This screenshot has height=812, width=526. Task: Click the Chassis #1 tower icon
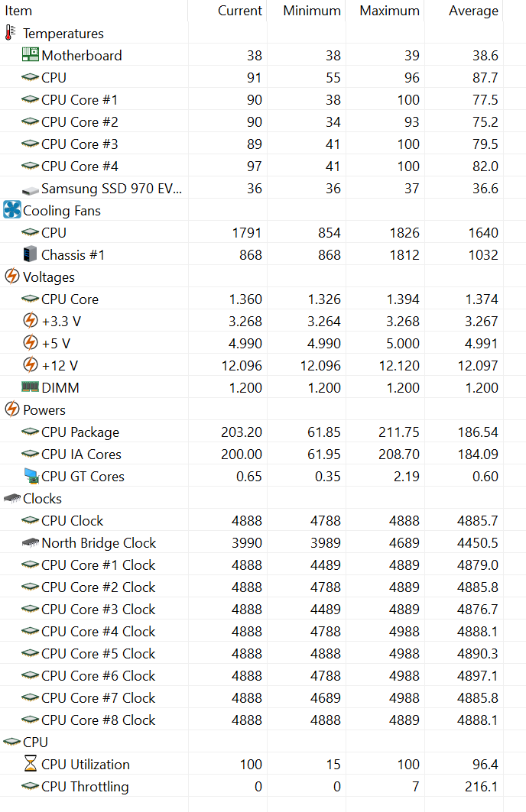(x=30, y=254)
